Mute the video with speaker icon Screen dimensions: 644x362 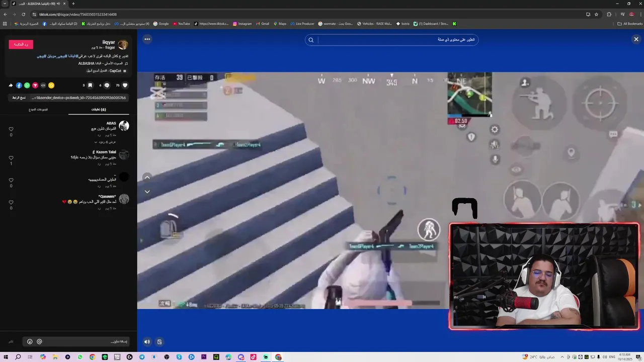(147, 342)
